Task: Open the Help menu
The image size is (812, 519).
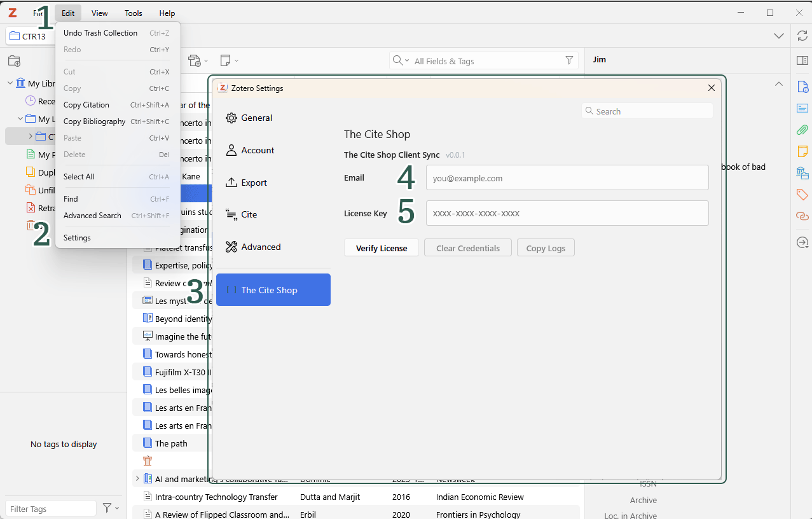Action: tap(167, 13)
